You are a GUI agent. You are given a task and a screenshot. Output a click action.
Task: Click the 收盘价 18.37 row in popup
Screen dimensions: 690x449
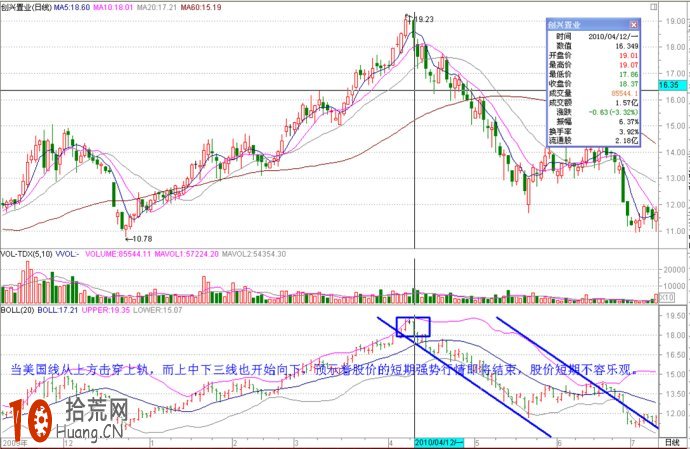pyautogui.click(x=593, y=84)
